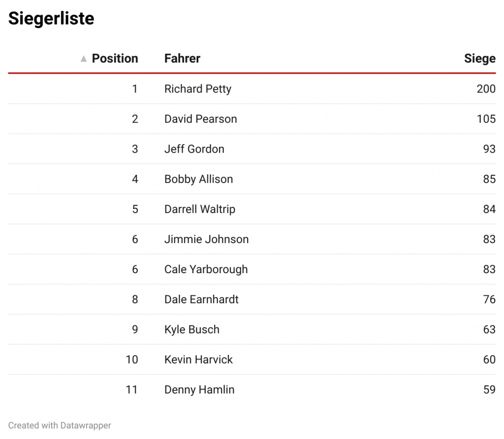Screen dimensions: 504x439
Task: Open the Created with Datawrapper link
Action: coord(60,425)
